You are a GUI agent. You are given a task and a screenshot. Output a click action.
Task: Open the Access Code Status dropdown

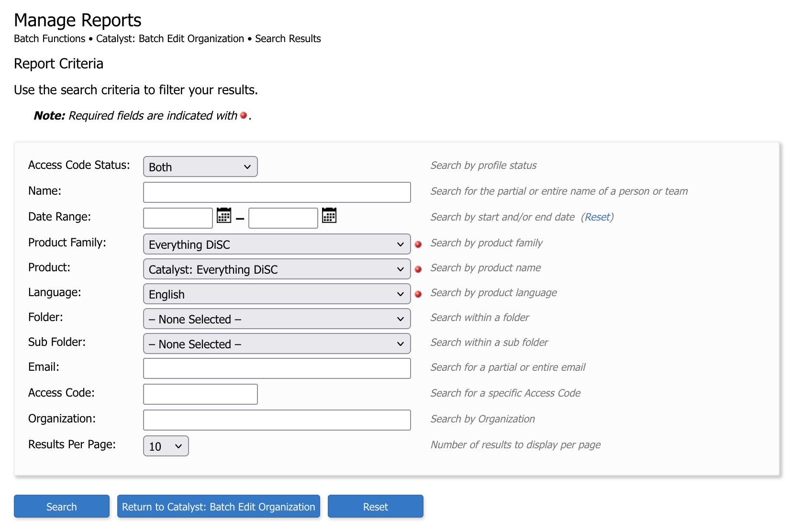(200, 166)
